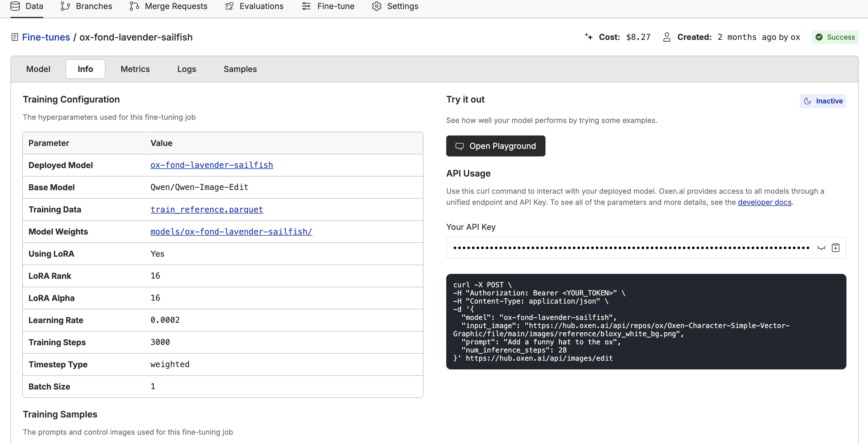The width and height of the screenshot is (868, 444).
Task: Go to Fine-tunes breadcrumb link
Action: (46, 37)
